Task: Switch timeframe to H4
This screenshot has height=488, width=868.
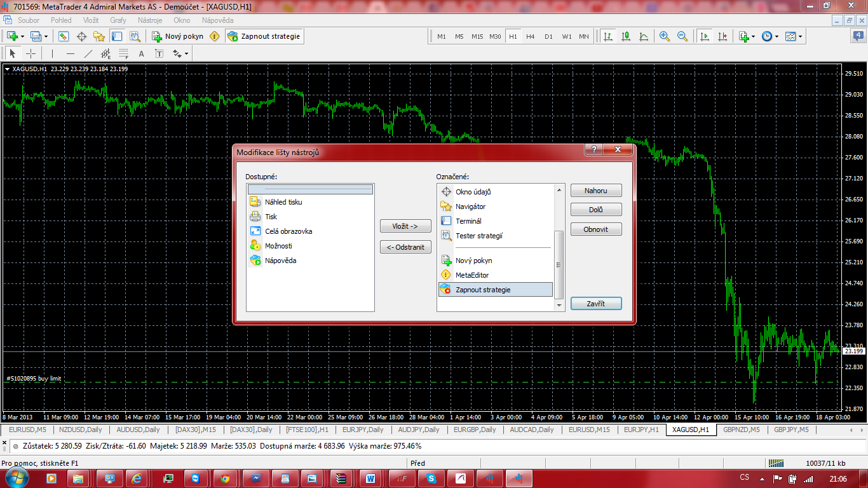Action: [531, 36]
